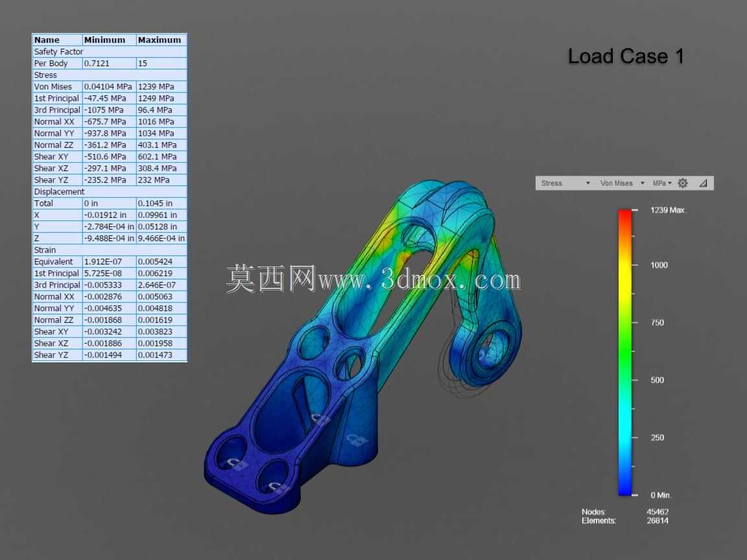Click the Load Case 1 title

626,56
